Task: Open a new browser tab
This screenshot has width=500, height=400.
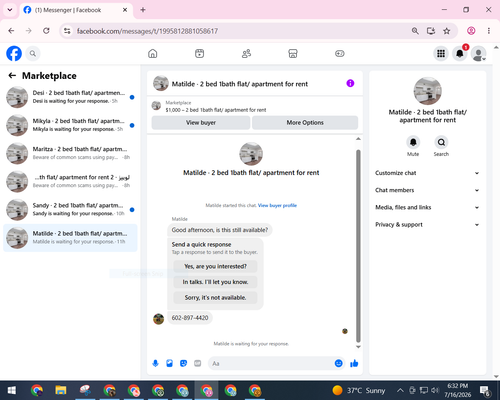Action: tap(143, 10)
